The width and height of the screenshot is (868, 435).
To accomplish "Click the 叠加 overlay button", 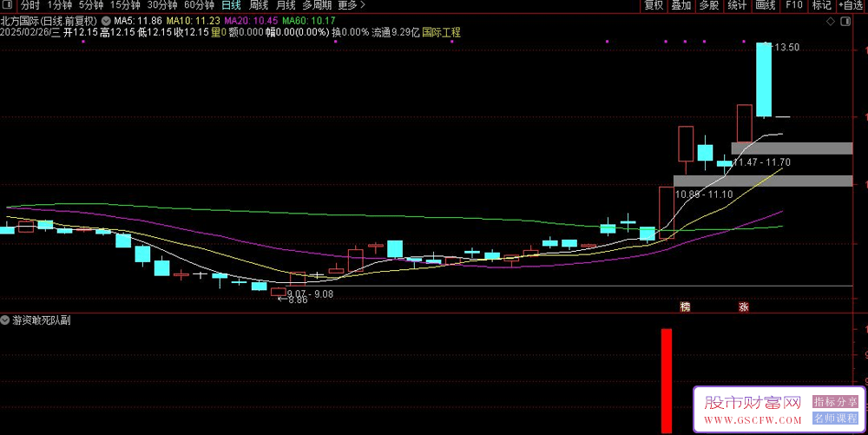I will [681, 5].
